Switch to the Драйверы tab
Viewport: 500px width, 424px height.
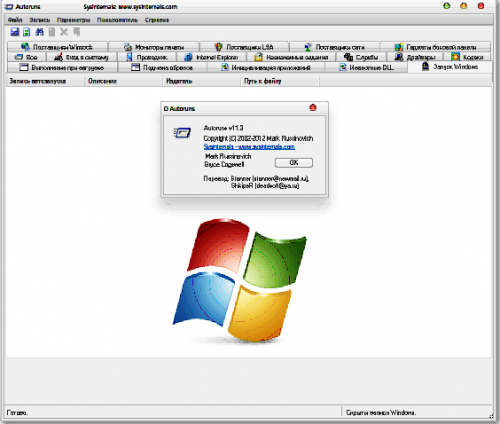[x=415, y=57]
